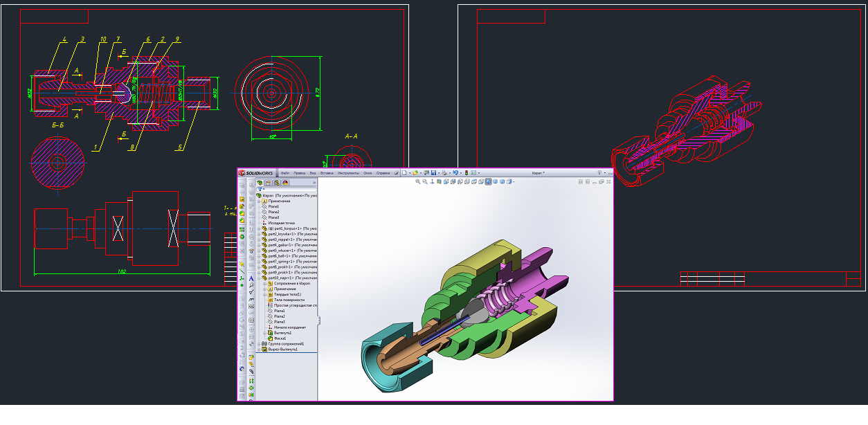Expand the part2_kryvka component
This screenshot has width=868, height=425.
259,234
